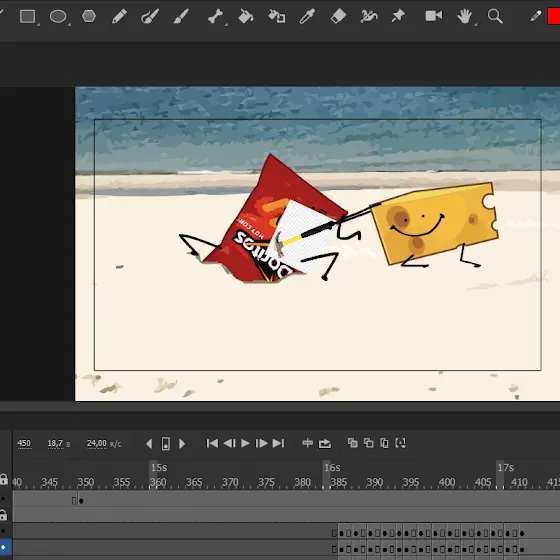Toggle onion skin outlines button

pyautogui.click(x=369, y=443)
